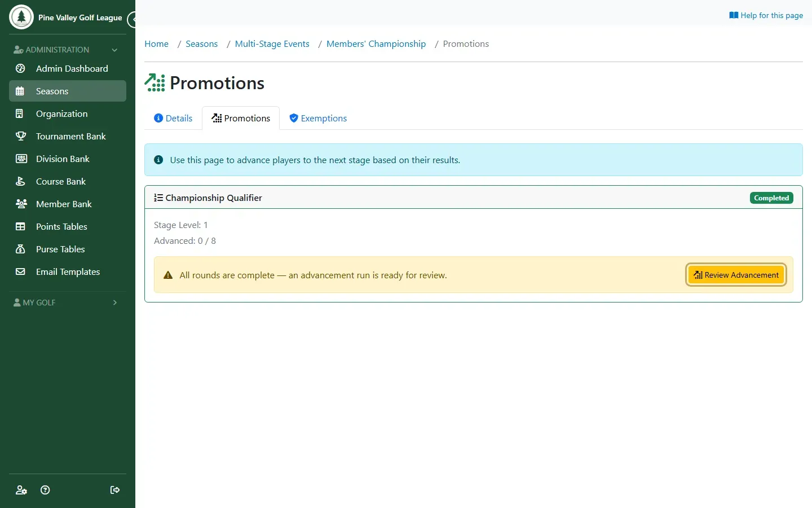The width and height of the screenshot is (812, 508).
Task: Open the Seasons breadcrumb link
Action: (x=201, y=44)
